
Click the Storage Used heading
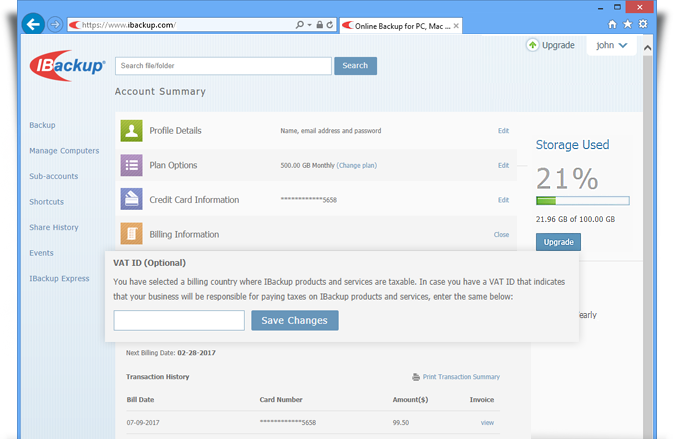point(572,145)
